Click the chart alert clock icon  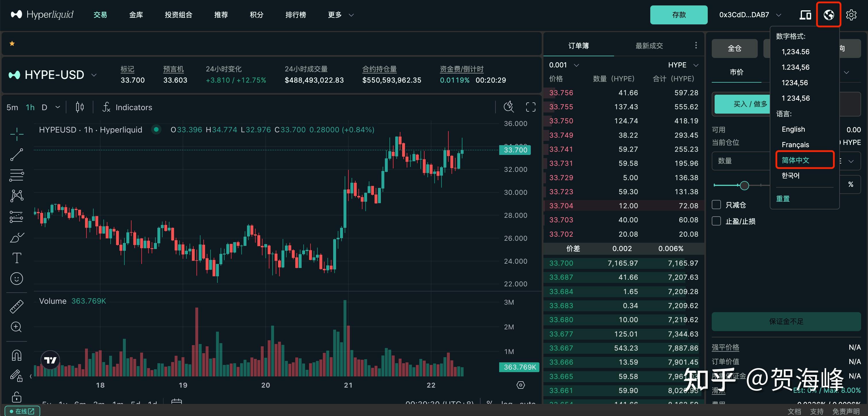pos(508,107)
